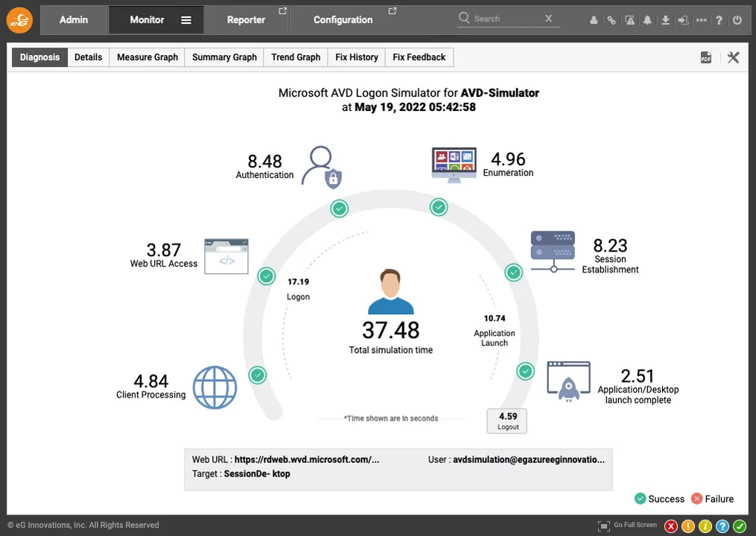Image resolution: width=756 pixels, height=536 pixels.
Task: Switch to the Reporter module
Action: [246, 20]
